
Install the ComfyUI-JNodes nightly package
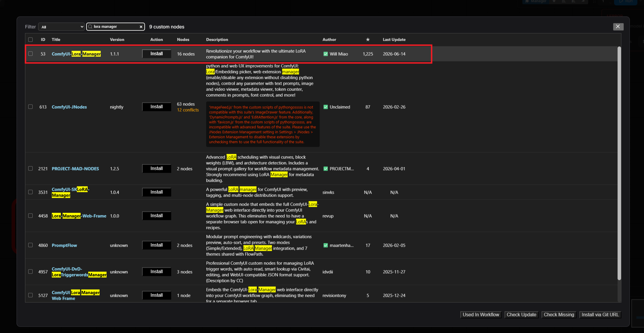tap(157, 107)
